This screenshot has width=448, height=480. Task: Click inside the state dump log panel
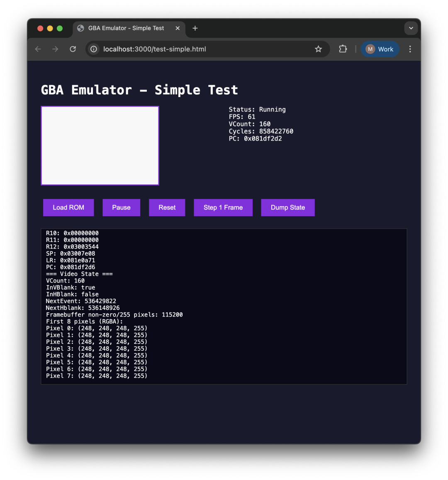(224, 306)
